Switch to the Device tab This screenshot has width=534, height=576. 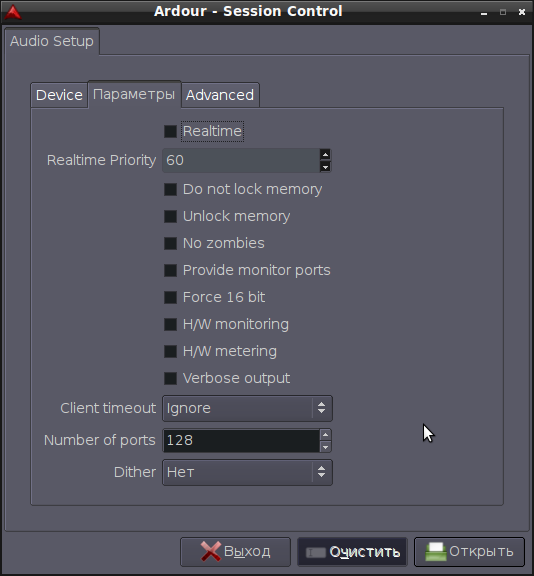59,95
